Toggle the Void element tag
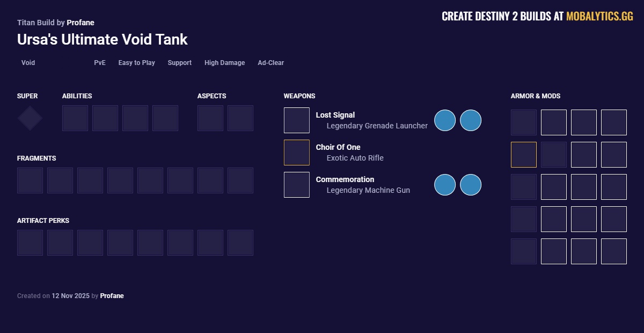644x333 pixels. coord(27,63)
